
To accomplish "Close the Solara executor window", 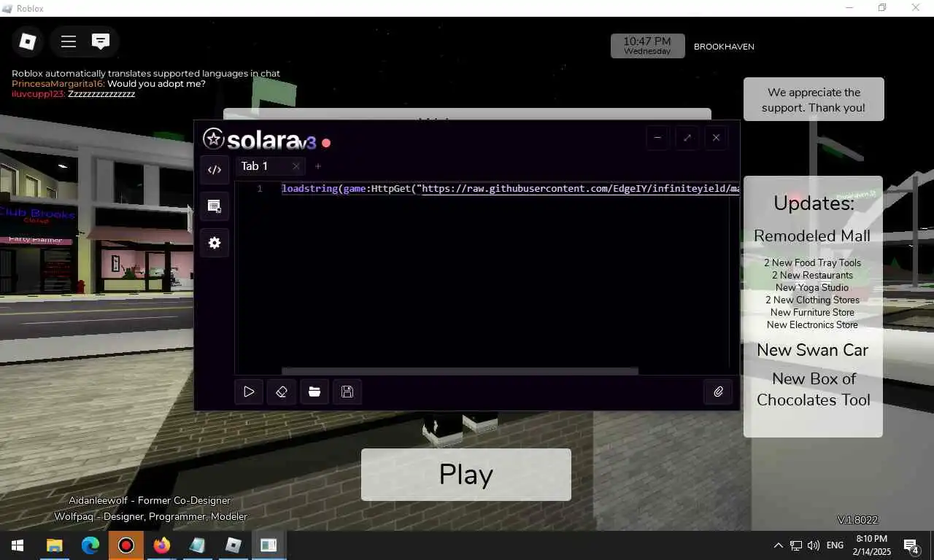I will 716,138.
